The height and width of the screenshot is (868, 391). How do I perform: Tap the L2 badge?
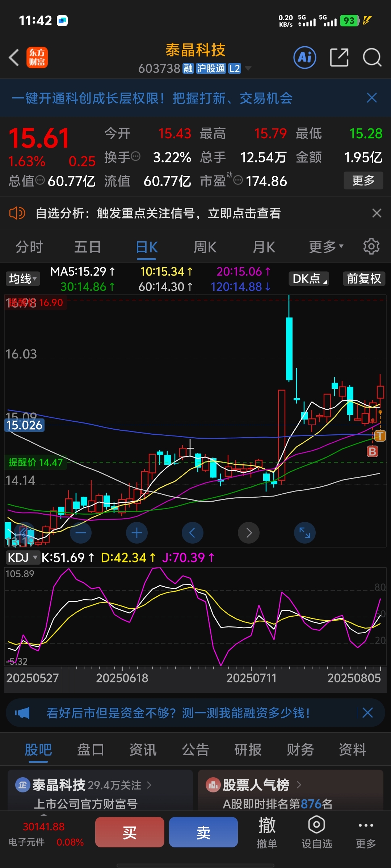pos(235,68)
